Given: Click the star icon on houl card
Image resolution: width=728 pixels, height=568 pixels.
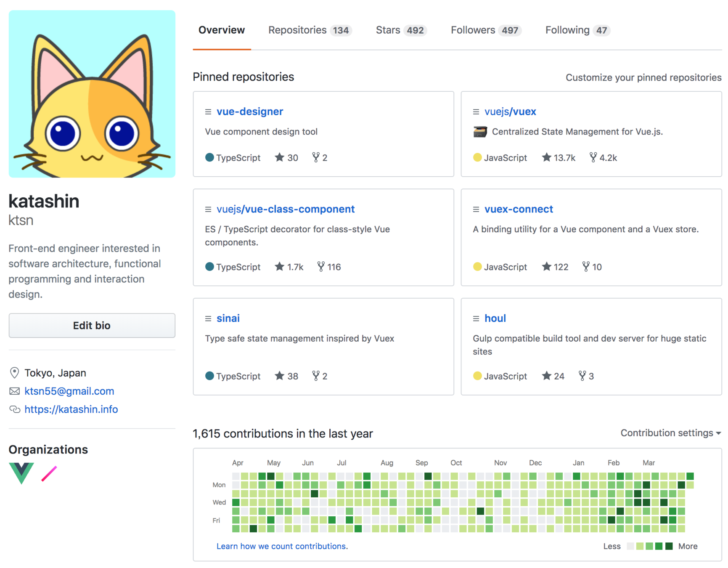Looking at the screenshot, I should pyautogui.click(x=546, y=376).
